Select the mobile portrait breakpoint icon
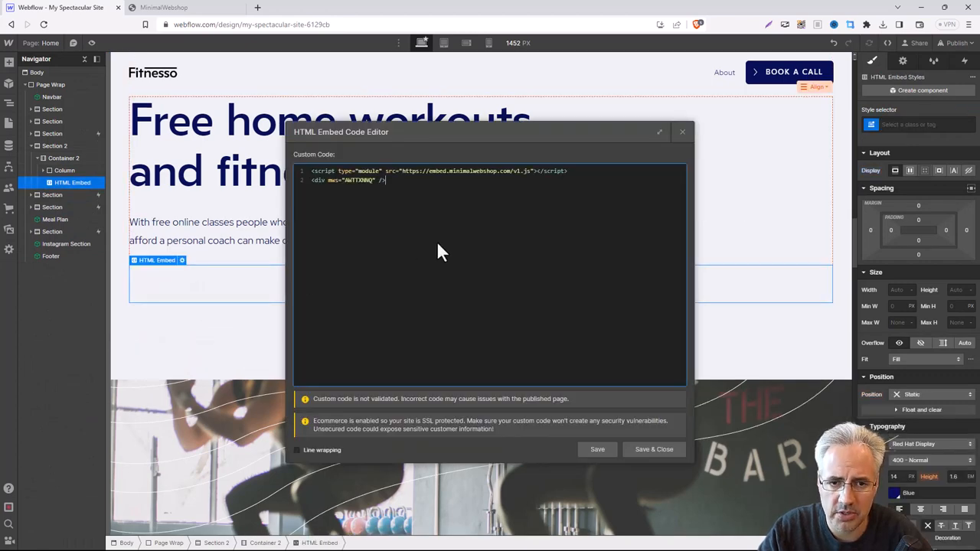The image size is (980, 551). [488, 43]
